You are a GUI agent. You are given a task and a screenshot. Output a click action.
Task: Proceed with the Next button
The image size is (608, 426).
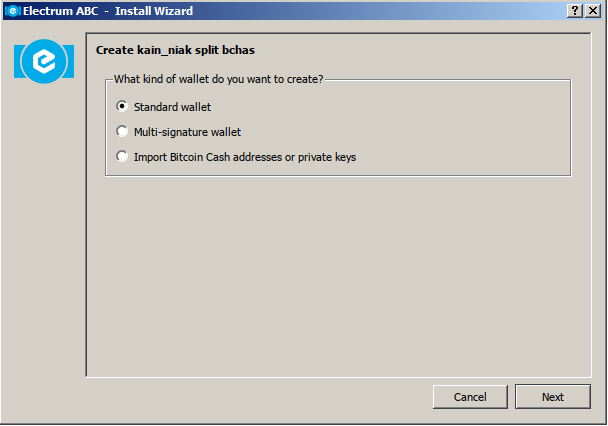click(x=553, y=397)
